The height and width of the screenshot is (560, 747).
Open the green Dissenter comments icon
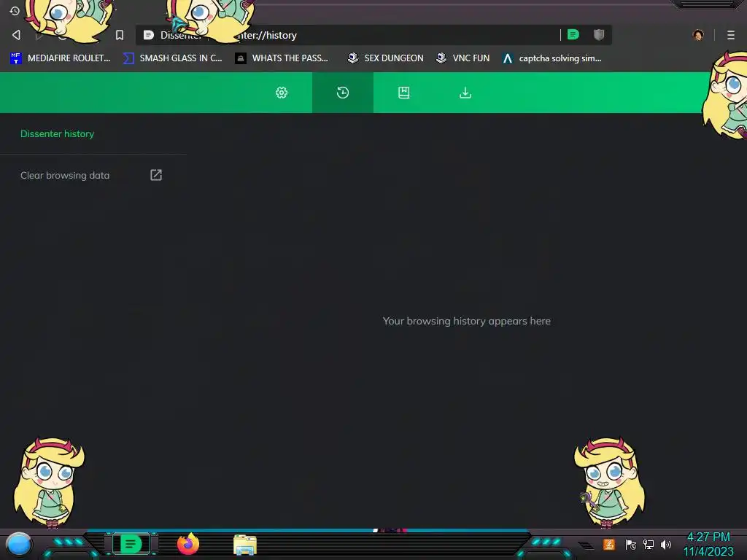[573, 34]
